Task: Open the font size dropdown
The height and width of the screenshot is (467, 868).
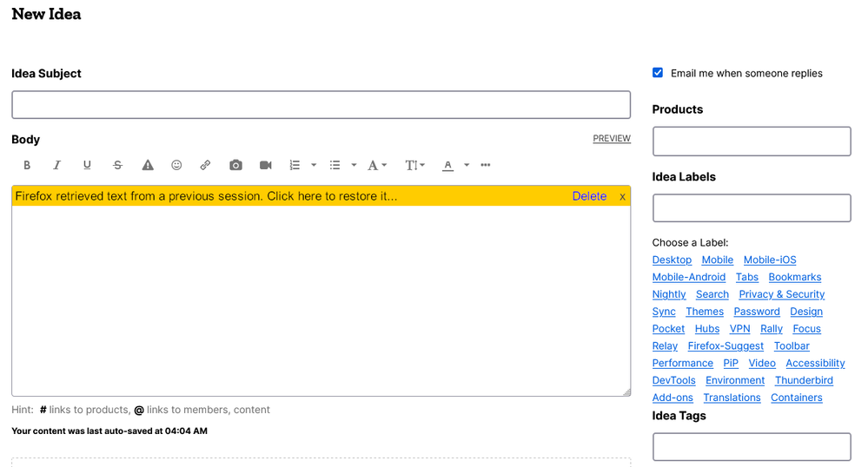Action: pos(414,165)
